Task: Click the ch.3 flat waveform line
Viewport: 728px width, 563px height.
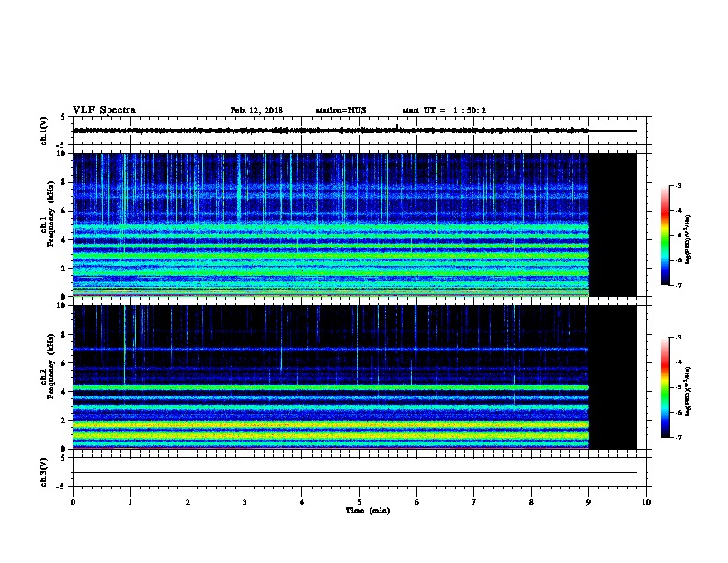Action: coord(354,473)
